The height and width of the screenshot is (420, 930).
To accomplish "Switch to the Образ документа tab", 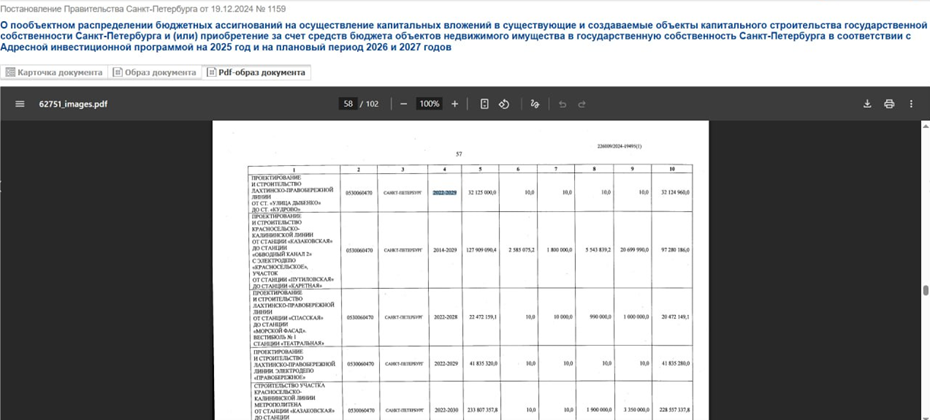I will (x=155, y=73).
